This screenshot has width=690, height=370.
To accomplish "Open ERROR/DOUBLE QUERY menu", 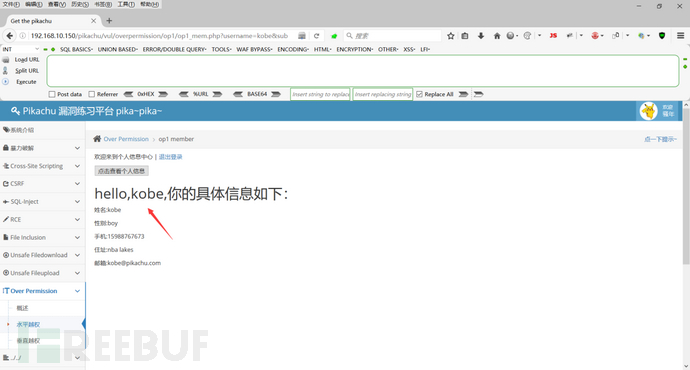I will [174, 49].
